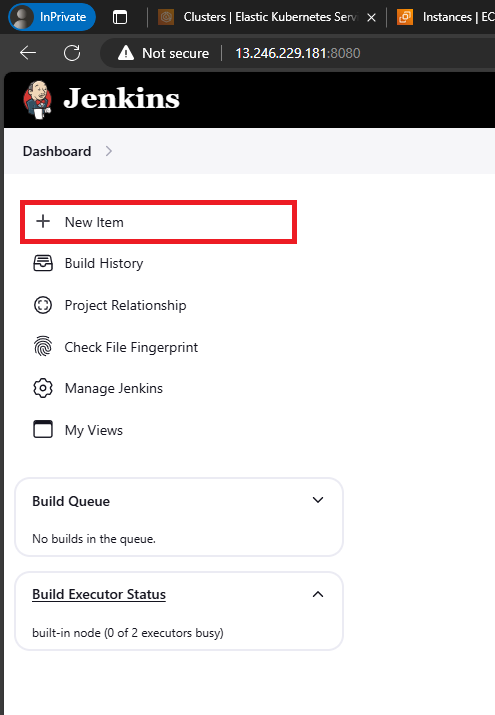Click the Dashboard breadcrumb link
Viewport: 495px width, 715px height.
tap(57, 151)
